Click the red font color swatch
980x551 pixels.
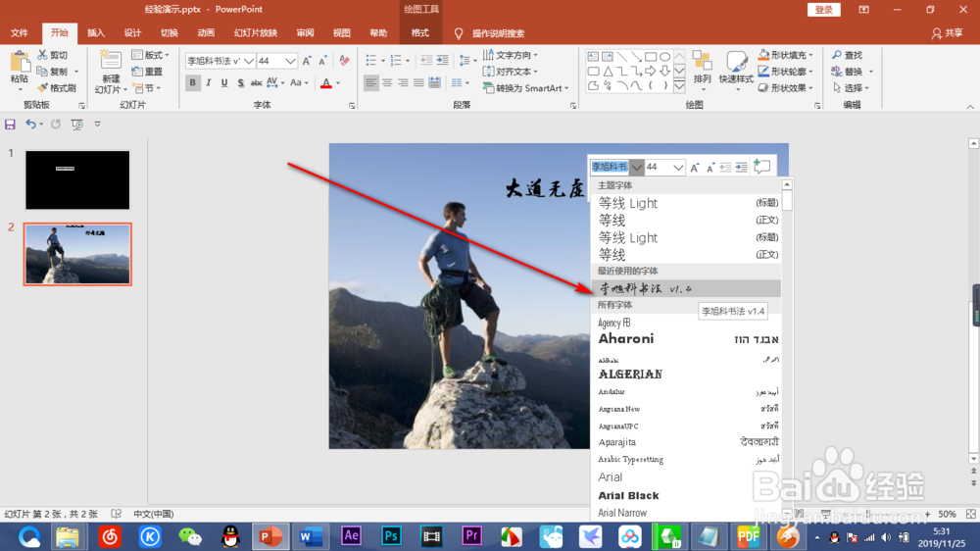point(325,82)
